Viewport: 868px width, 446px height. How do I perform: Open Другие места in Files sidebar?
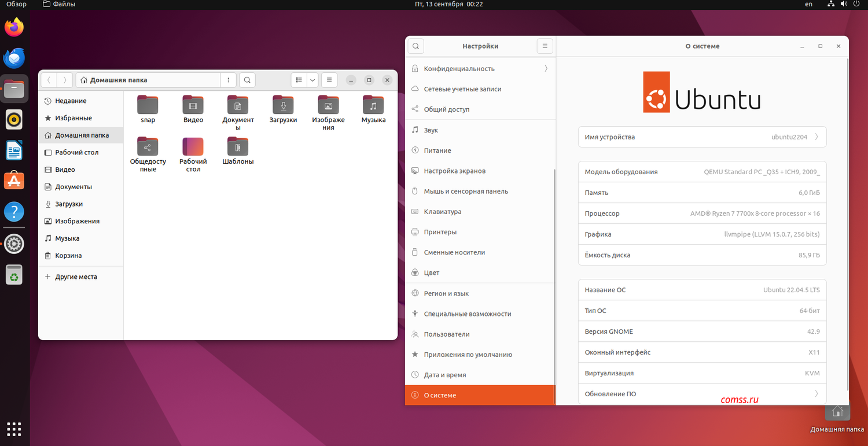click(x=81, y=277)
